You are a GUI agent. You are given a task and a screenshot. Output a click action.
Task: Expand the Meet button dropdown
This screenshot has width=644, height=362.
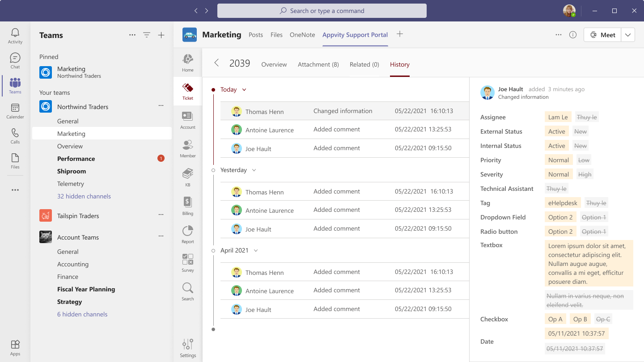coord(628,34)
